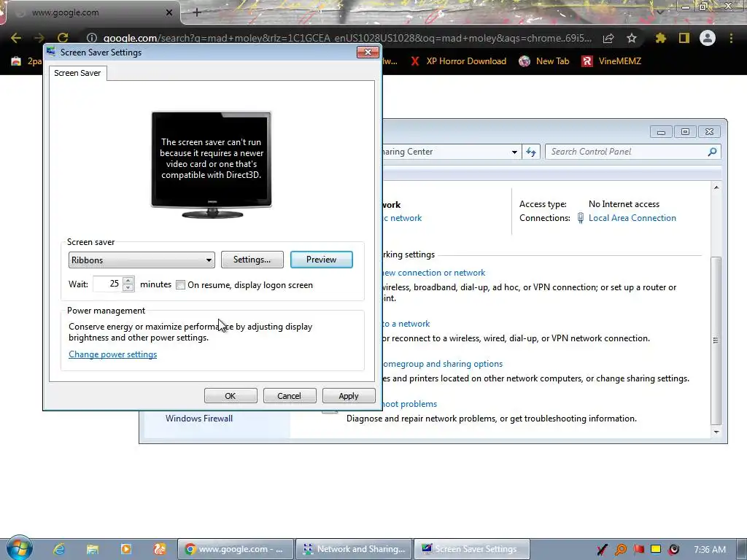Open Windows Explorer folder on taskbar
The height and width of the screenshot is (560, 747).
(x=93, y=549)
